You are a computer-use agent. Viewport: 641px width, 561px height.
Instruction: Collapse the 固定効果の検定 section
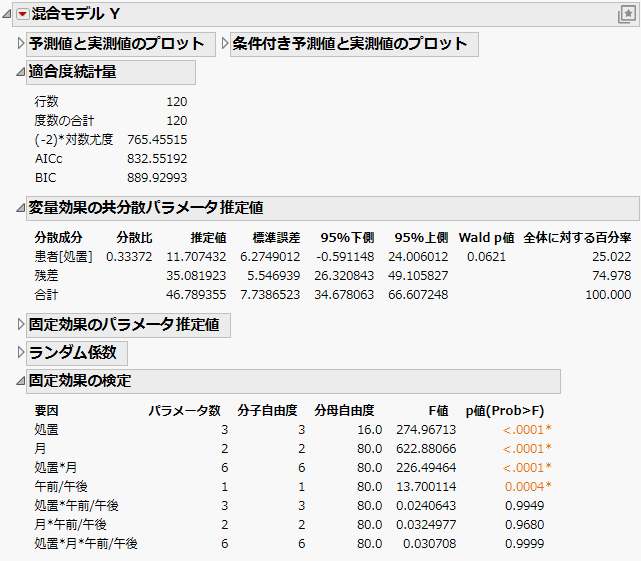20,381
